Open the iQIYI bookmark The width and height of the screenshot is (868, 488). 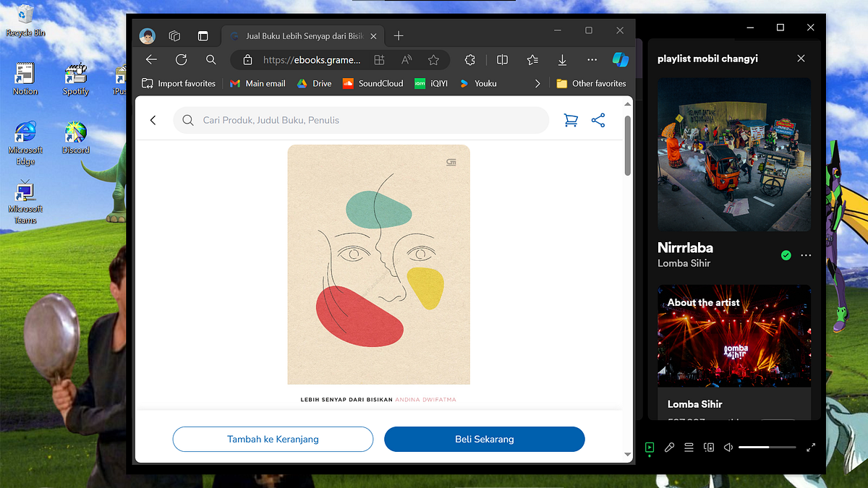[x=431, y=84]
